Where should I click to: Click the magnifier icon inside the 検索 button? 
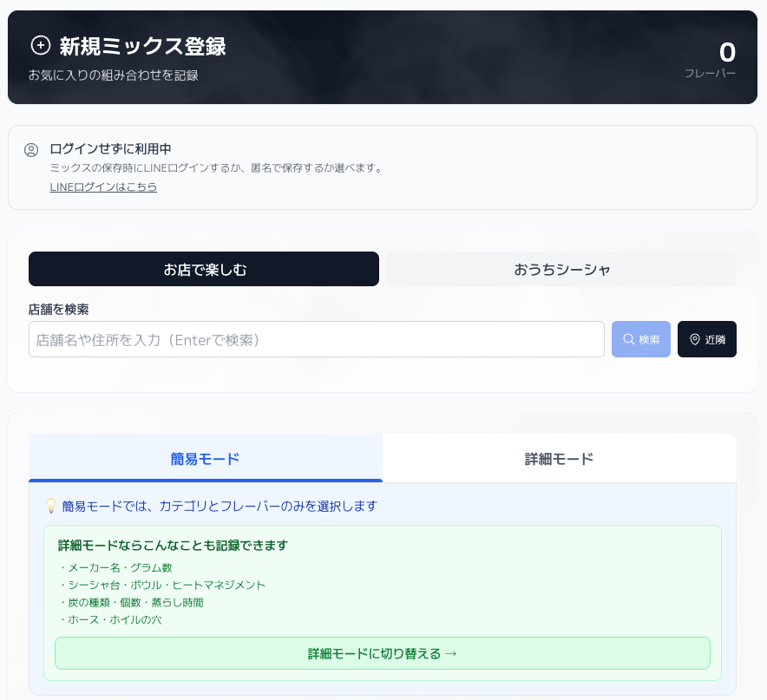(x=628, y=338)
